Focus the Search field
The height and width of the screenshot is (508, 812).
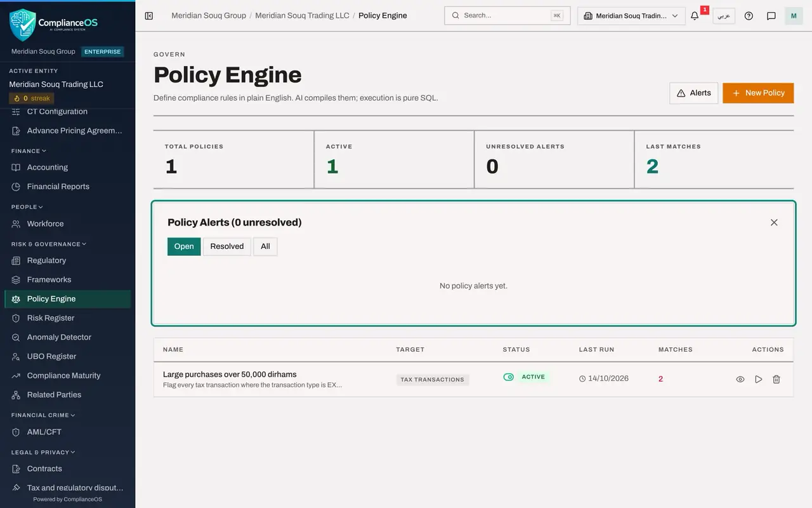coord(507,16)
